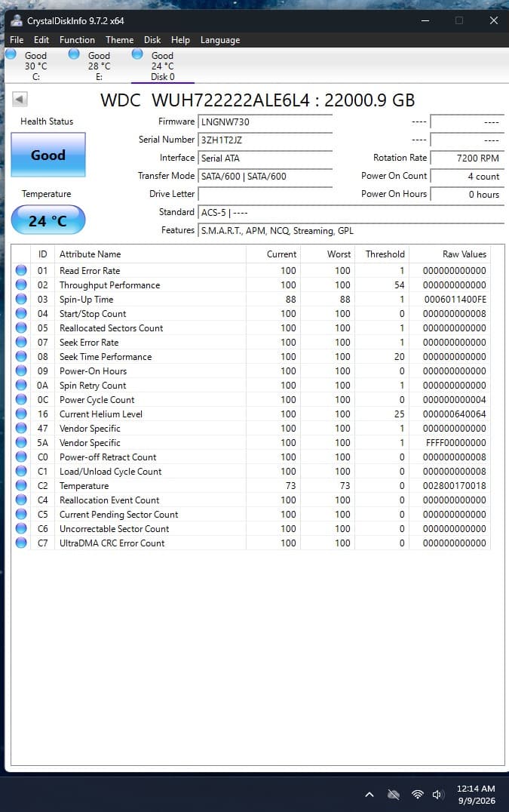Image resolution: width=509 pixels, height=812 pixels.
Task: Click the Attribute Name column header
Action: (150, 254)
